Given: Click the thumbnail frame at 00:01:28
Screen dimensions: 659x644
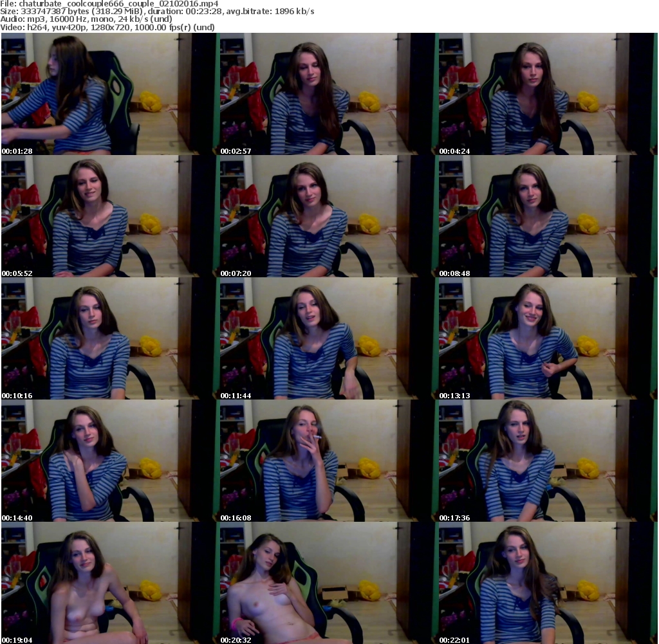Looking at the screenshot, I should click(109, 94).
